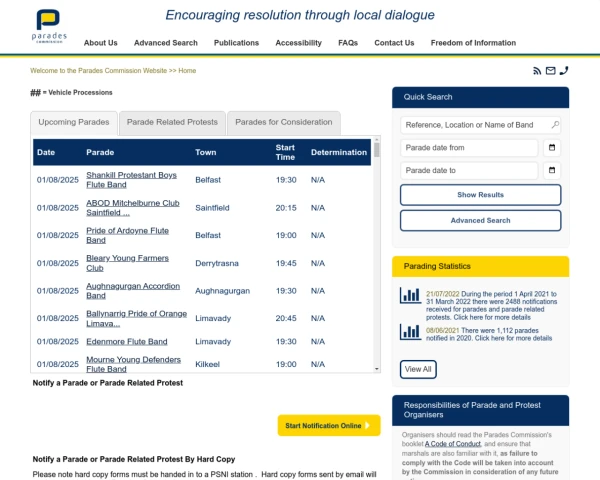The width and height of the screenshot is (600, 480).
Task: Open Freedom of Information page
Action: pyautogui.click(x=473, y=43)
